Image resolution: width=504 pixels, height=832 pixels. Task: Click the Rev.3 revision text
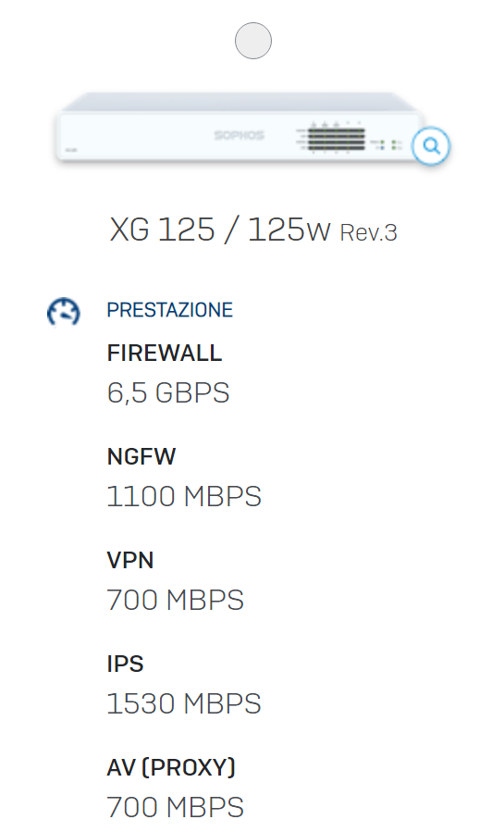368,233
